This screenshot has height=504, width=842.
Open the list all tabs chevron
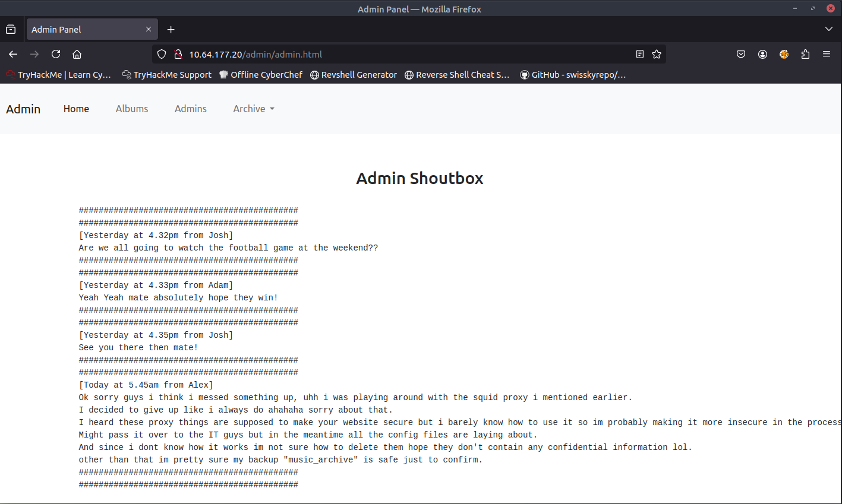point(829,29)
